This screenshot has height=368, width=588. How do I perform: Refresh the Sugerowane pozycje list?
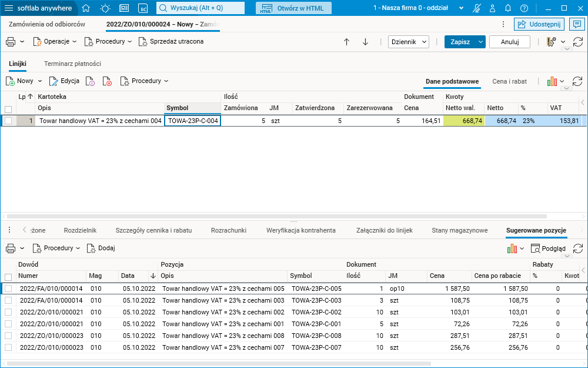pyautogui.click(x=577, y=248)
